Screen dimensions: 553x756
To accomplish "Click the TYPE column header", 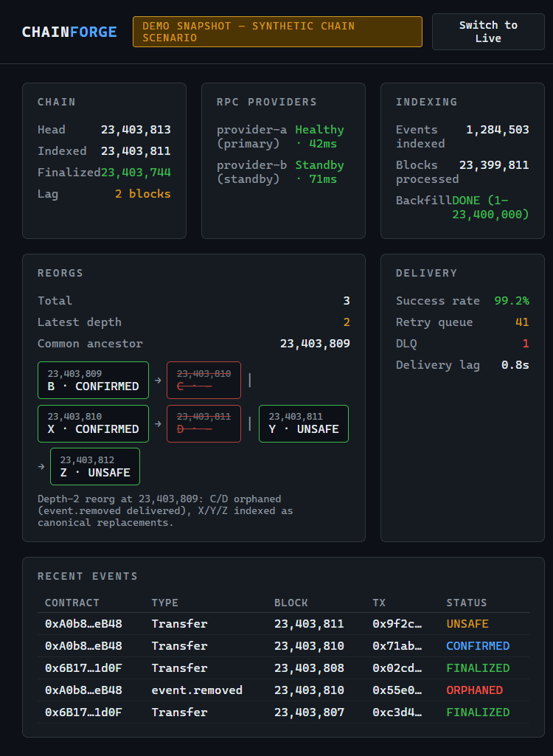I will click(x=165, y=603).
